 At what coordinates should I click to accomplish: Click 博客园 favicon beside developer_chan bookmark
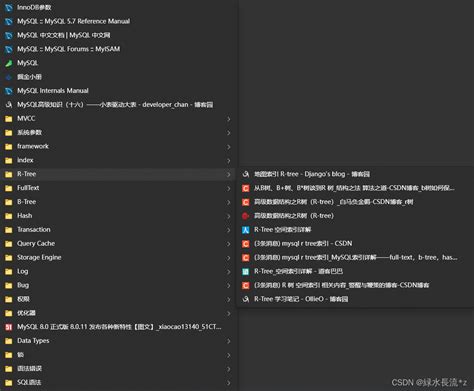point(9,105)
